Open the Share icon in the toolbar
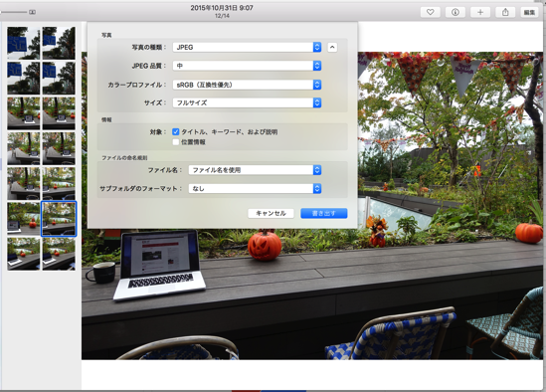Viewport: 546px width, 392px height. pos(505,12)
